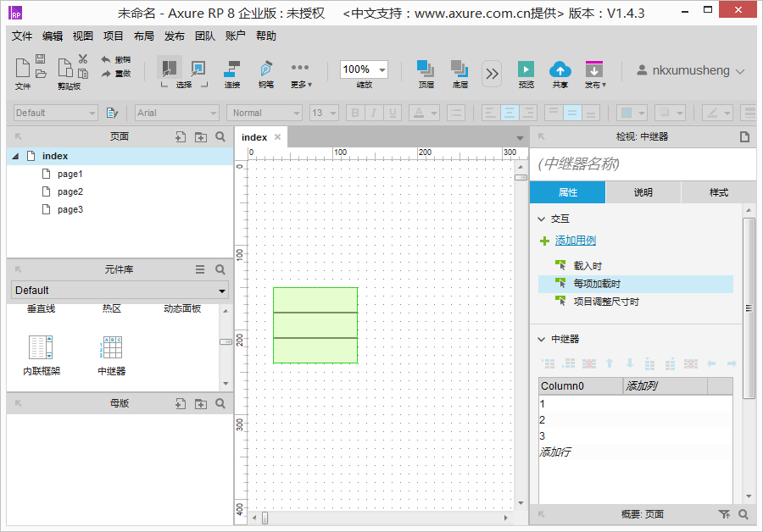Screen dimensions: 763x532
Task: Open the text color picker
Action: pyautogui.click(x=424, y=113)
